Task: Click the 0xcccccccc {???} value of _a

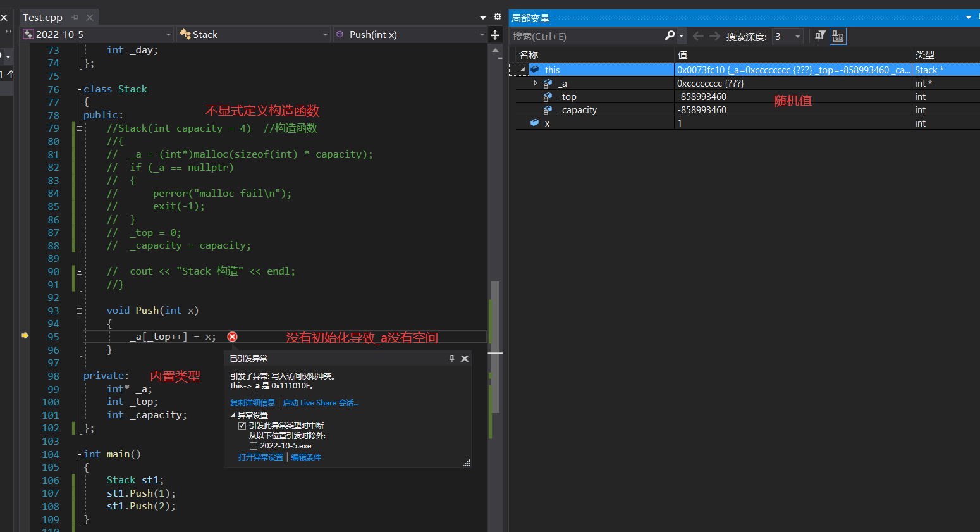Action: (x=711, y=84)
